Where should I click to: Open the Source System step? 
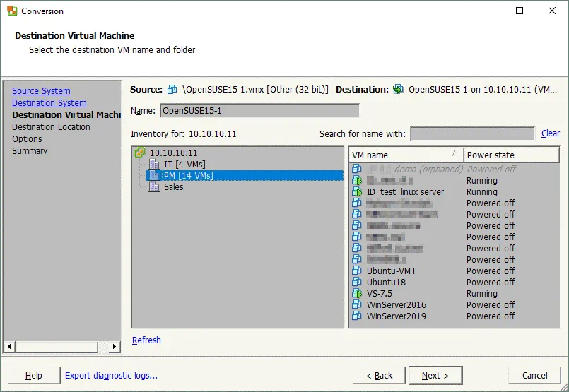pyautogui.click(x=41, y=91)
